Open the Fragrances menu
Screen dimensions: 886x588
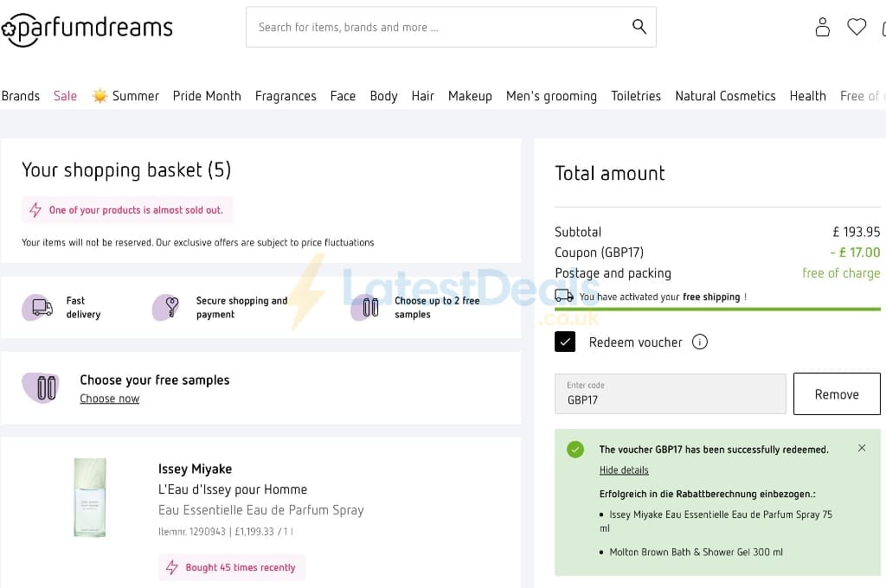[286, 96]
